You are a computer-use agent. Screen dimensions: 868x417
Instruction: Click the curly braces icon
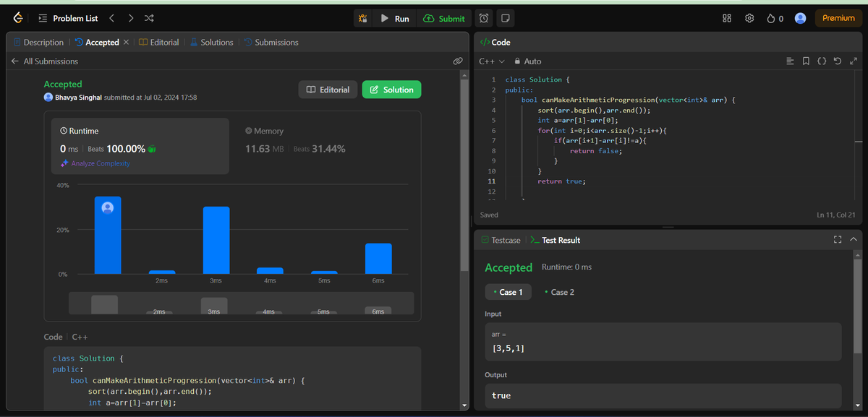point(822,61)
